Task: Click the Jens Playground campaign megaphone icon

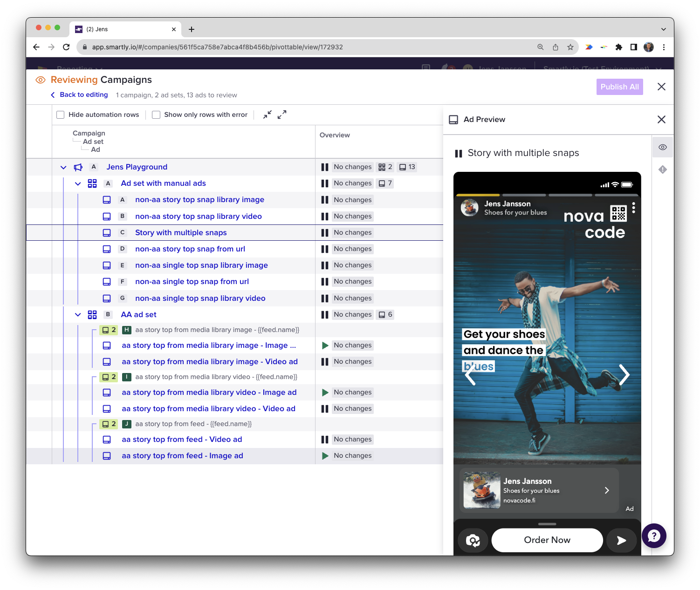Action: tap(78, 167)
